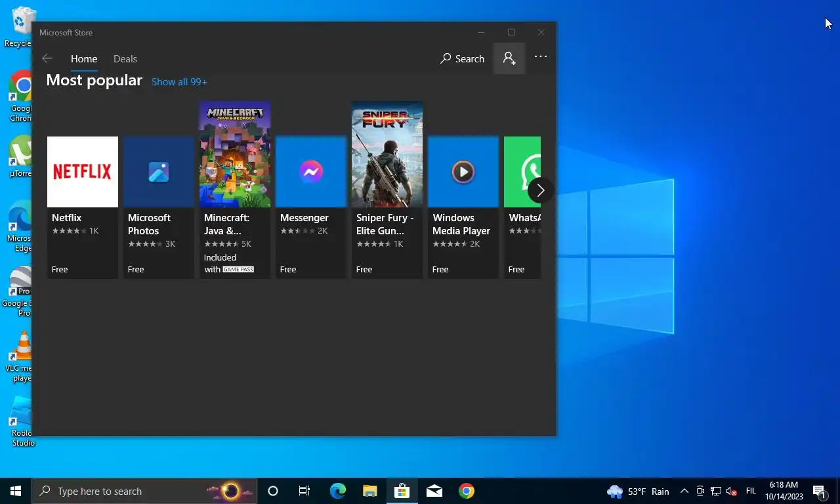Click the muted volume tray icon
Viewport: 840px width, 504px height.
coord(732,491)
